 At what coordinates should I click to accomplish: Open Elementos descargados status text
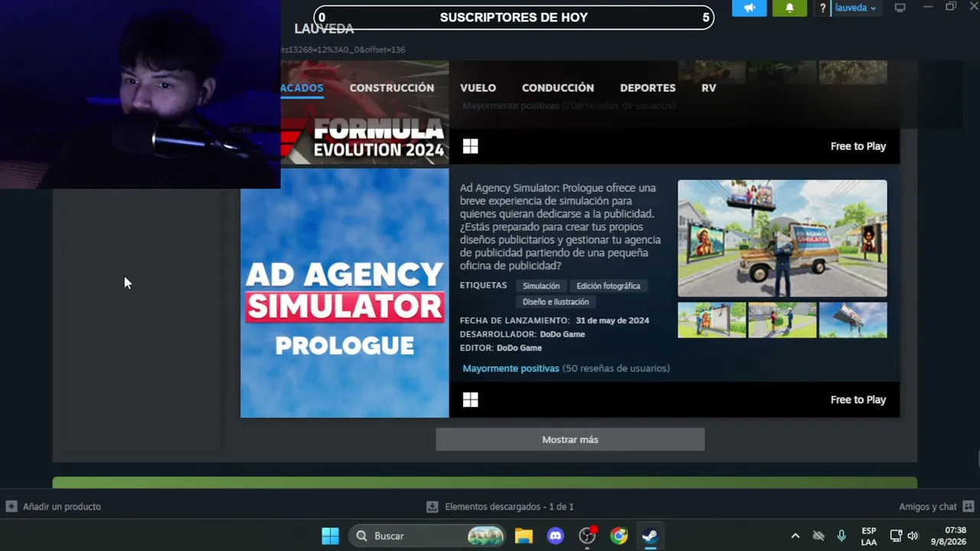[509, 507]
